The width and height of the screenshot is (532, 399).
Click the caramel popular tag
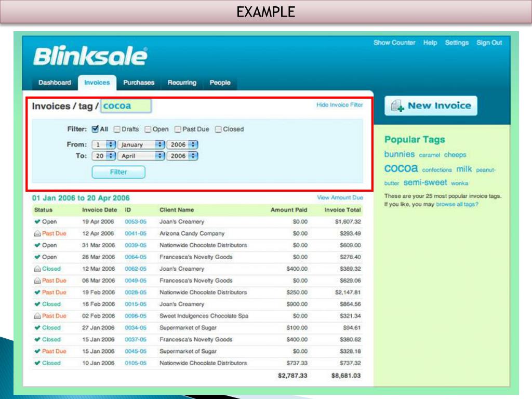429,155
